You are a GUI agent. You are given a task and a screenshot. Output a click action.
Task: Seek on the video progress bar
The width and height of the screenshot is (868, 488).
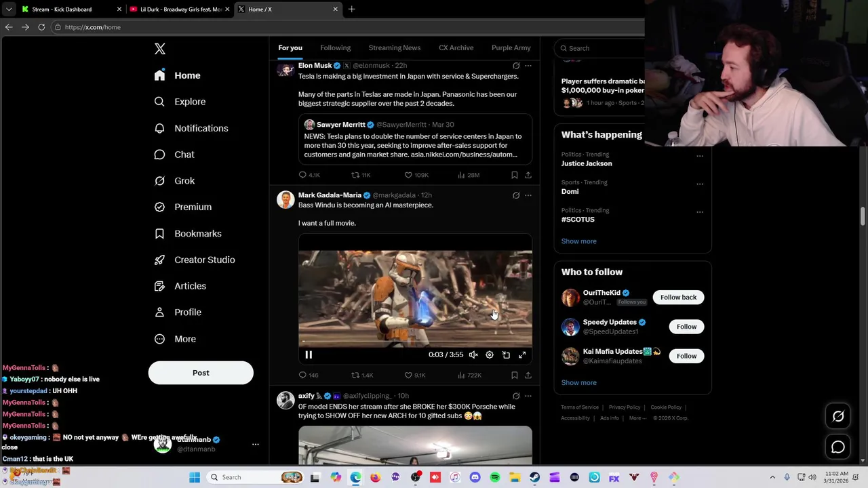(x=415, y=342)
